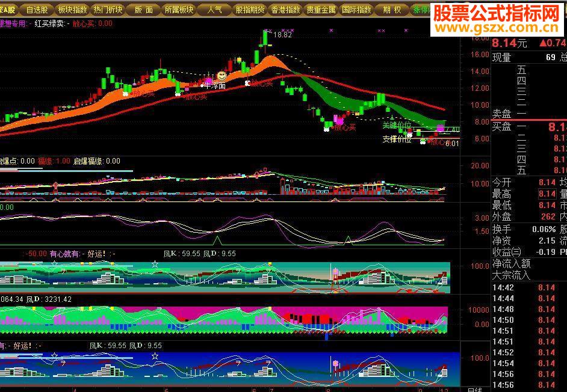Click the 收益(三) value -0.19
Viewport: 567px width, 392px height.
546,252
